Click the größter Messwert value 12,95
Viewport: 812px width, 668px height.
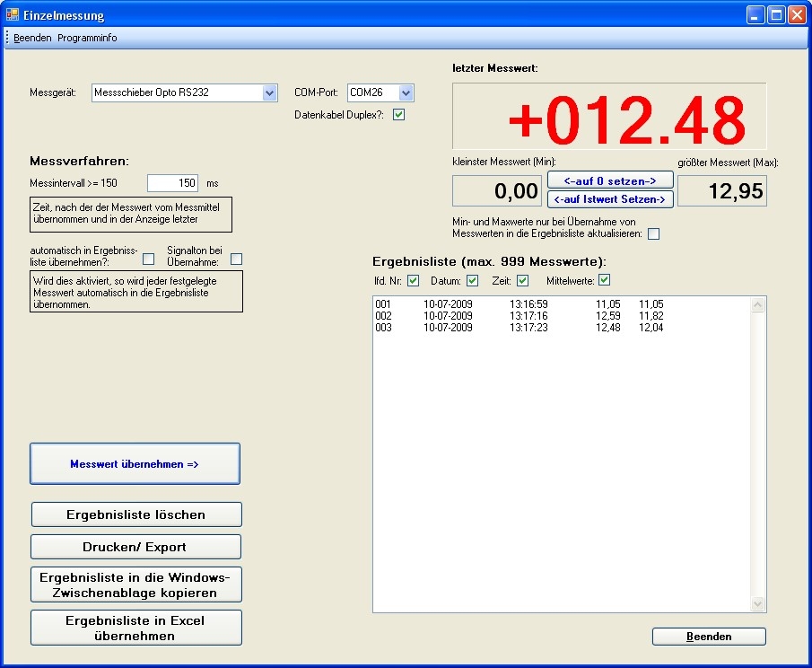coord(722,190)
